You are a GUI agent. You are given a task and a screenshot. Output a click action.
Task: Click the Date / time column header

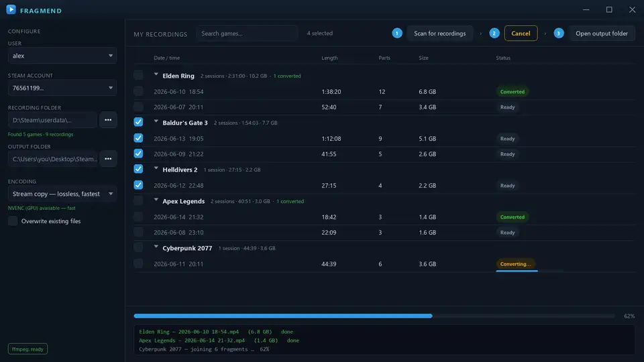pos(167,58)
